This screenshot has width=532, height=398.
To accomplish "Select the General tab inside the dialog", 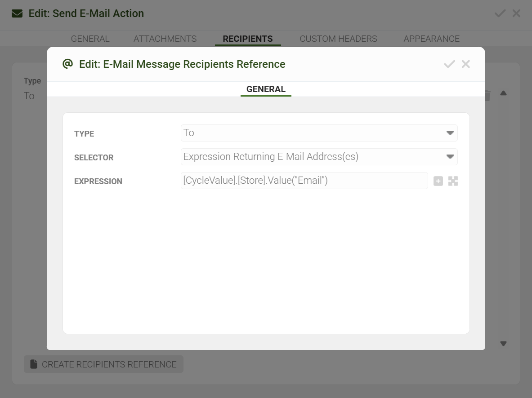I will (x=266, y=89).
